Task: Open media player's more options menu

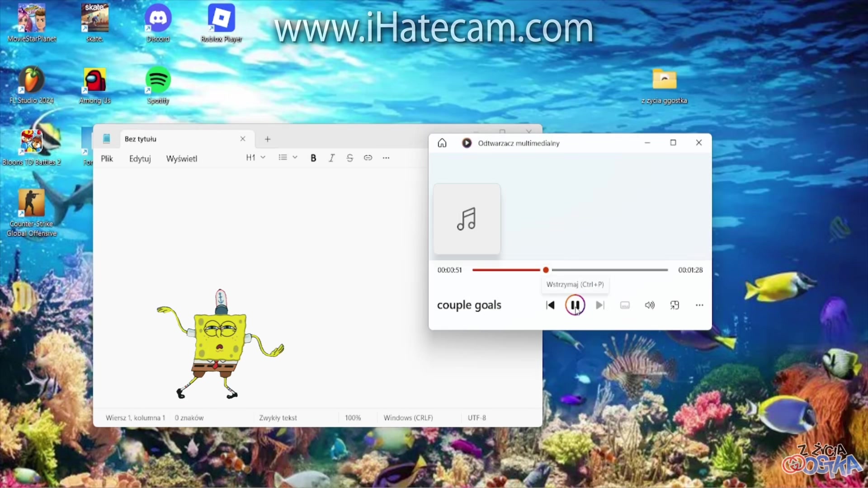Action: 699,305
